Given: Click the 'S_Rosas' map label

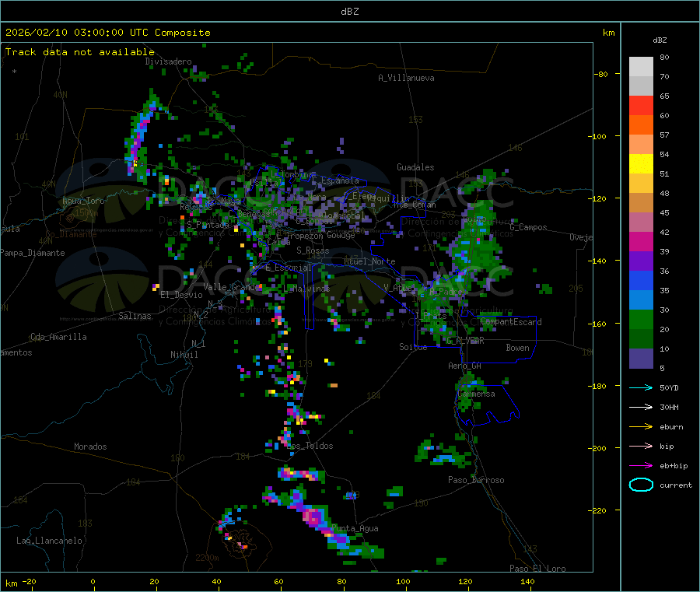Looking at the screenshot, I should 313,250.
